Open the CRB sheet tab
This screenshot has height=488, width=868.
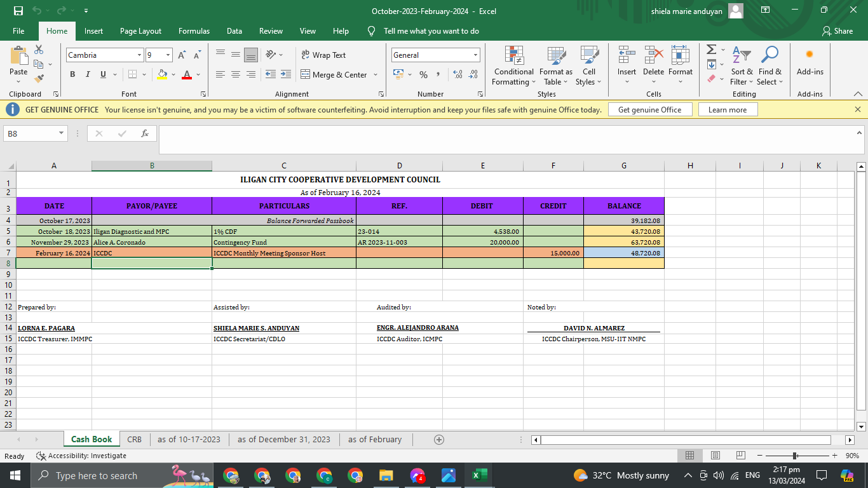pos(134,440)
